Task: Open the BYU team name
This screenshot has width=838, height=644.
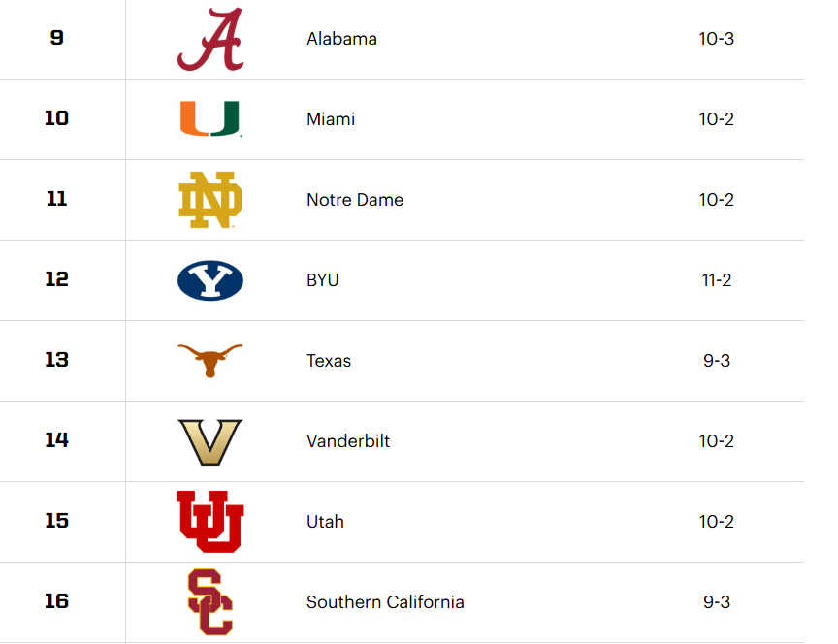Action: tap(323, 280)
